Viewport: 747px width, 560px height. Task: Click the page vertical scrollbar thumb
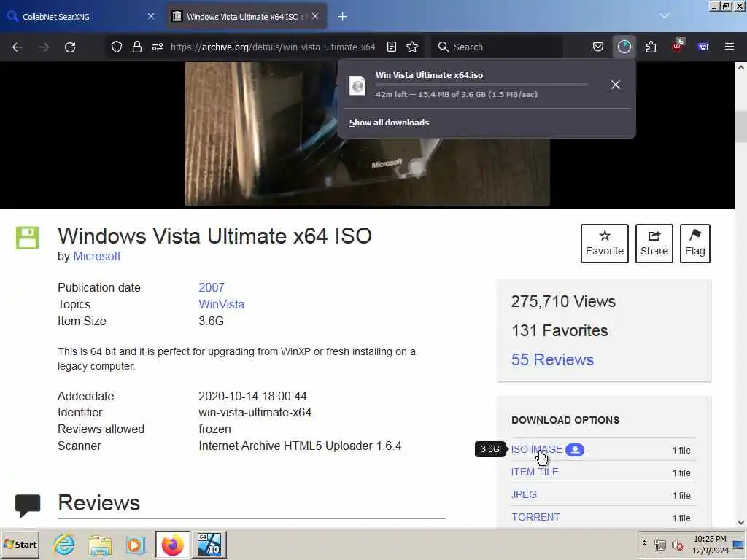pyautogui.click(x=741, y=126)
